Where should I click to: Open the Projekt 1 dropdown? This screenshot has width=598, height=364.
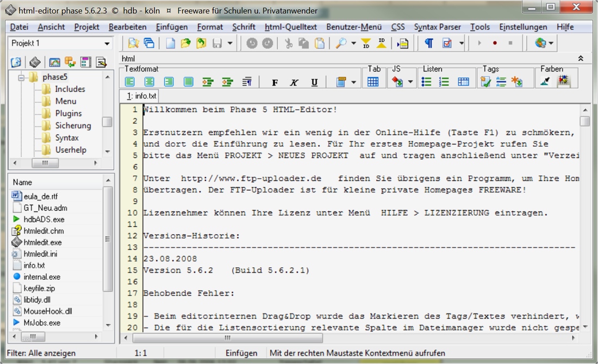(x=107, y=43)
